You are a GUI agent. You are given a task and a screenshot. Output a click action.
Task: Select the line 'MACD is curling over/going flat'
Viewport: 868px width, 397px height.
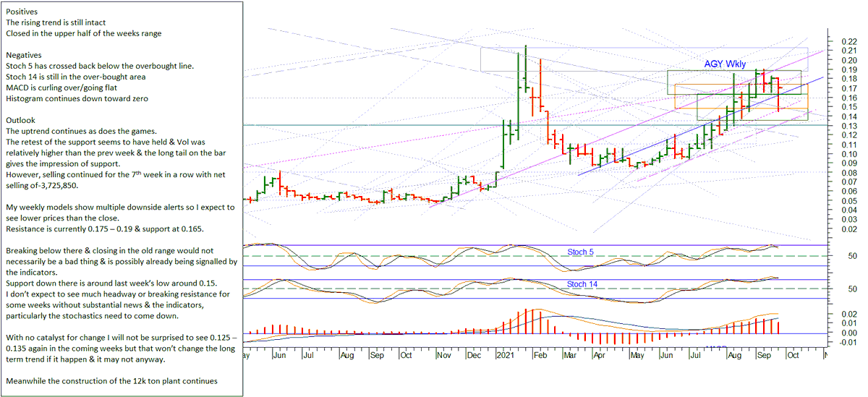click(x=61, y=87)
